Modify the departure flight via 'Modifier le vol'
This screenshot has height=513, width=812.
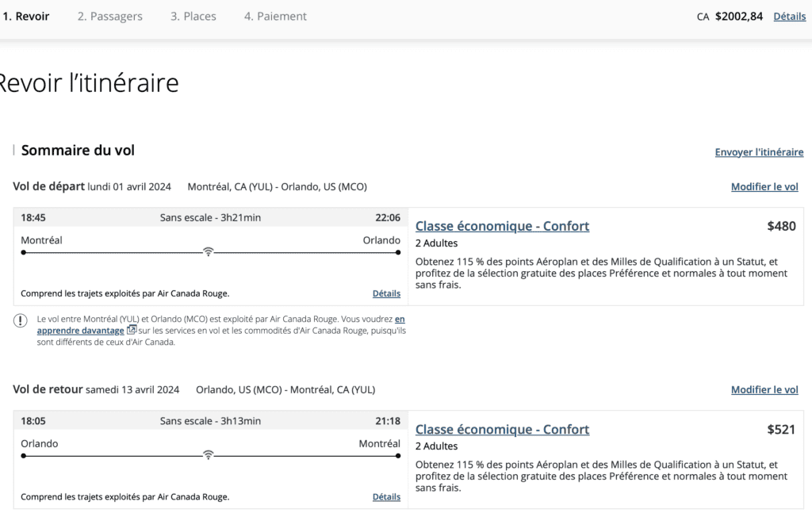764,187
